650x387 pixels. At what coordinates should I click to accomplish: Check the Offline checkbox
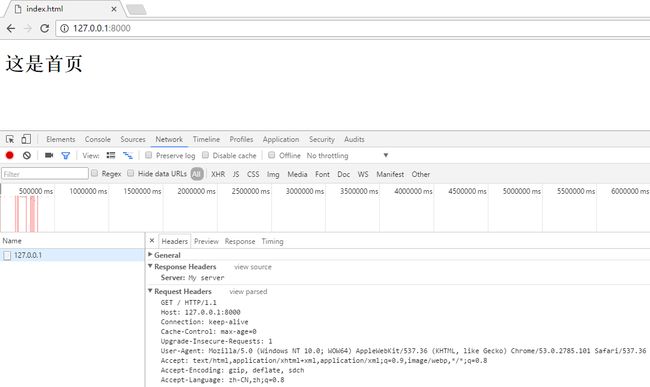(272, 155)
